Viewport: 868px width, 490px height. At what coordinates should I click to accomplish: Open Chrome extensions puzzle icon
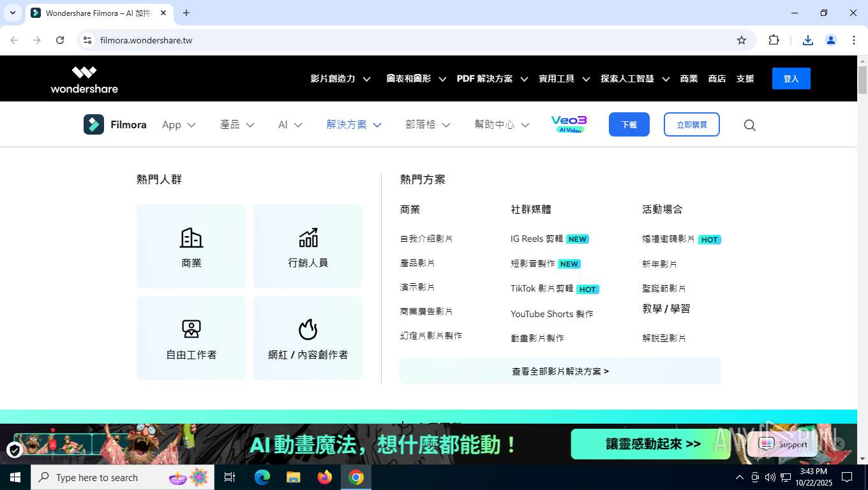(774, 40)
